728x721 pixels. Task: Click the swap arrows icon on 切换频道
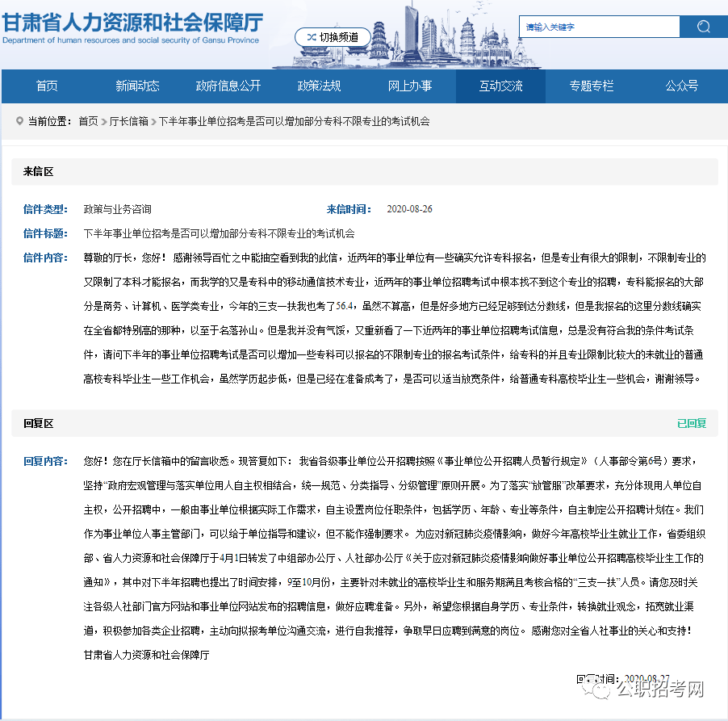311,36
